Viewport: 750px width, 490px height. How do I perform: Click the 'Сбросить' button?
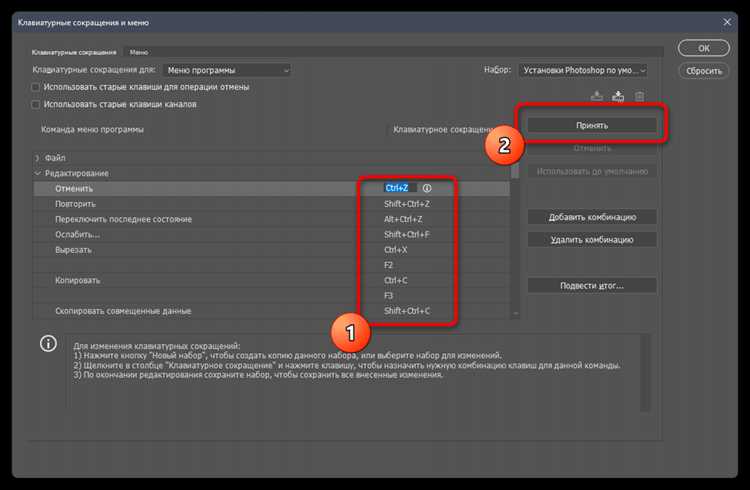tap(704, 71)
